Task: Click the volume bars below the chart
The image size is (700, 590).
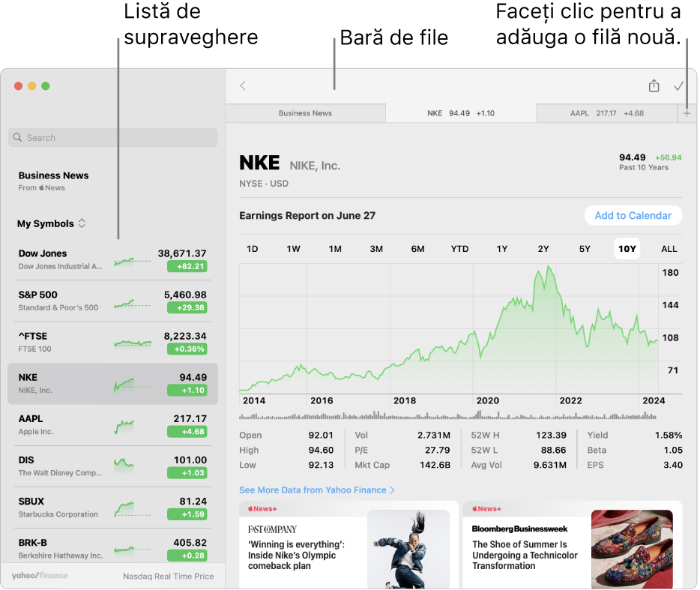Action: tap(447, 415)
